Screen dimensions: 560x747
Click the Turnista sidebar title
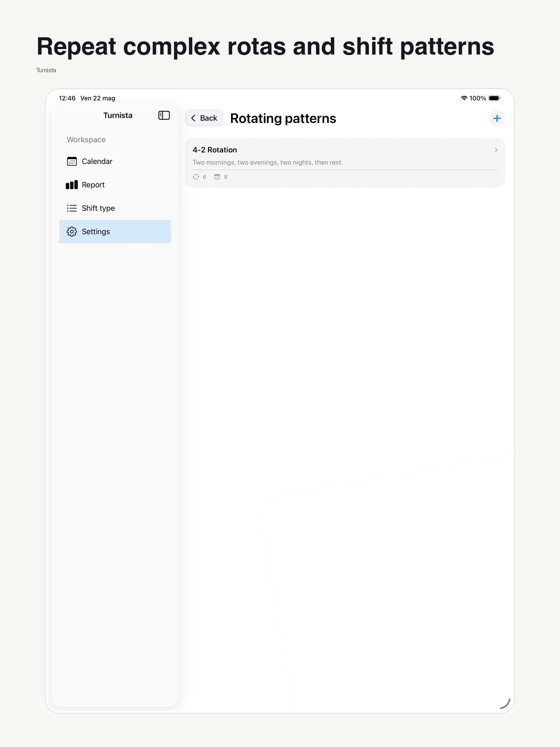coord(118,115)
